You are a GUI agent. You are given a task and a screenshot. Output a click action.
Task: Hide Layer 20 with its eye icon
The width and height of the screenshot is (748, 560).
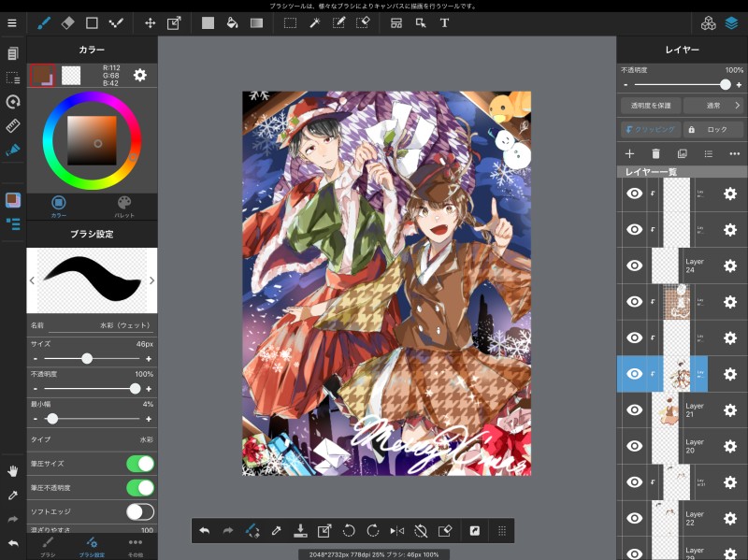tap(634, 446)
